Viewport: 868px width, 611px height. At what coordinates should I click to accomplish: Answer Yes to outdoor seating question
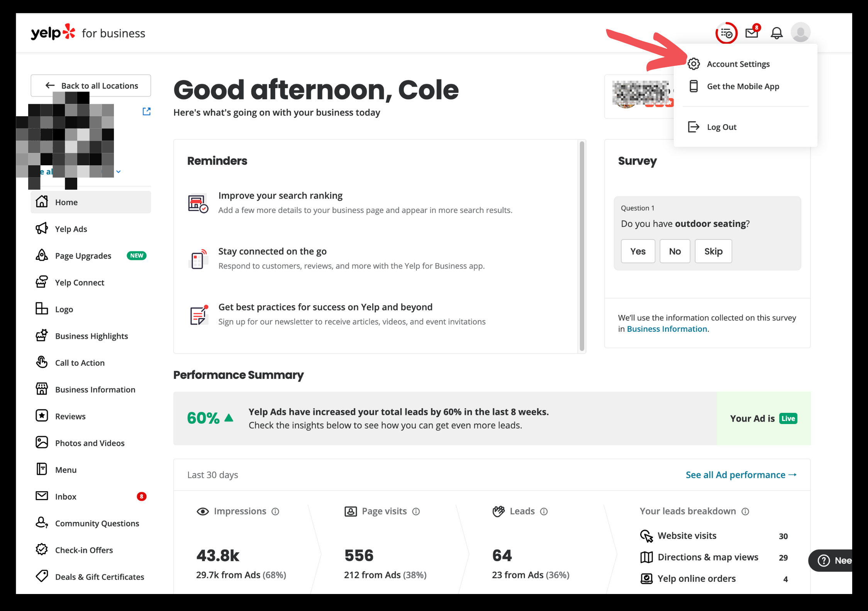click(638, 251)
